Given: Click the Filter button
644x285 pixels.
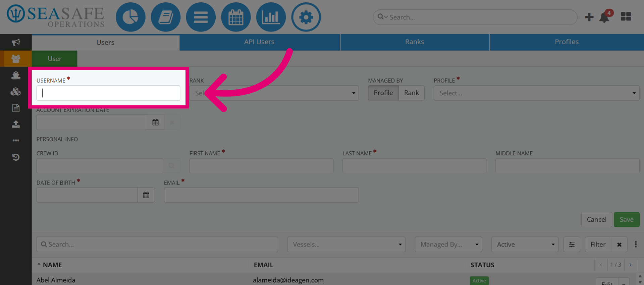Looking at the screenshot, I should coord(598,244).
